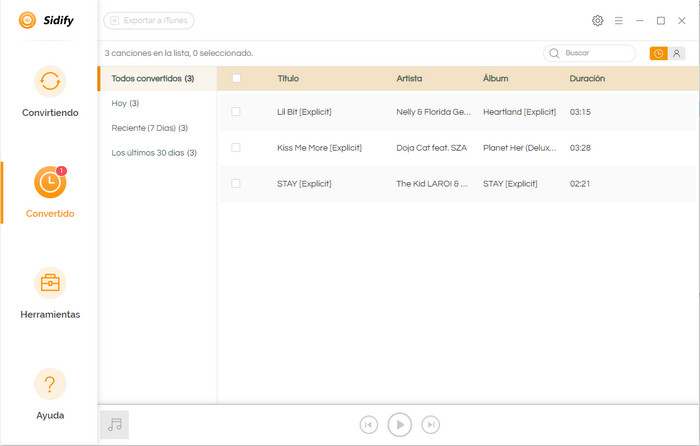This screenshot has width=700, height=446.
Task: Check the Kiss Me More checkbox
Action: 236,147
